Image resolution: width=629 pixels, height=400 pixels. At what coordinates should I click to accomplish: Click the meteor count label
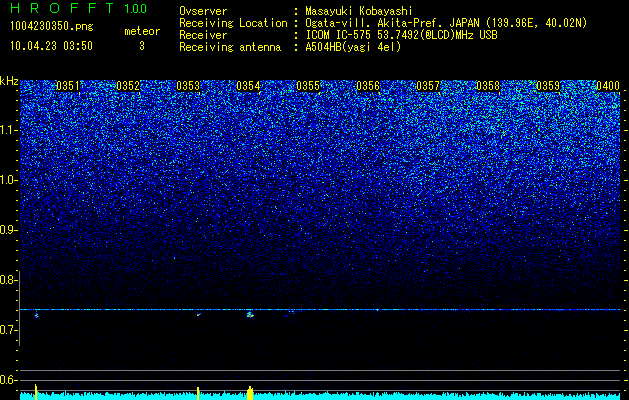pos(142,31)
